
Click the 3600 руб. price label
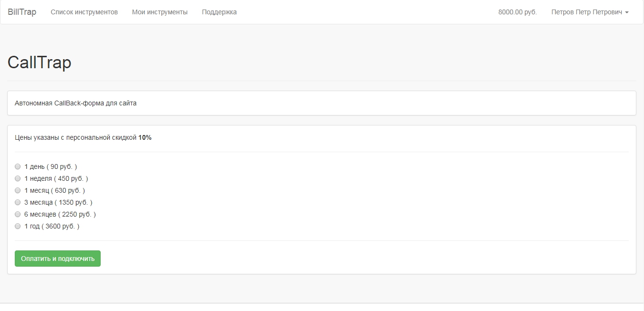point(60,226)
